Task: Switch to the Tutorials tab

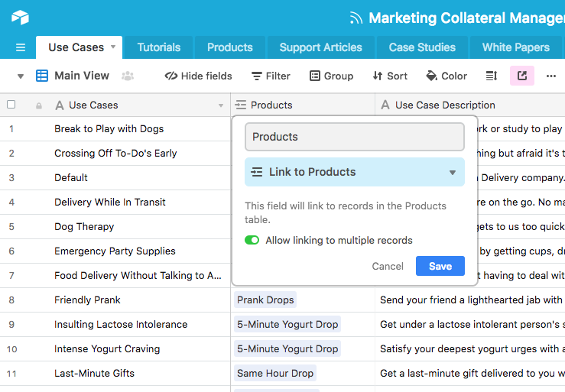Action: point(159,47)
